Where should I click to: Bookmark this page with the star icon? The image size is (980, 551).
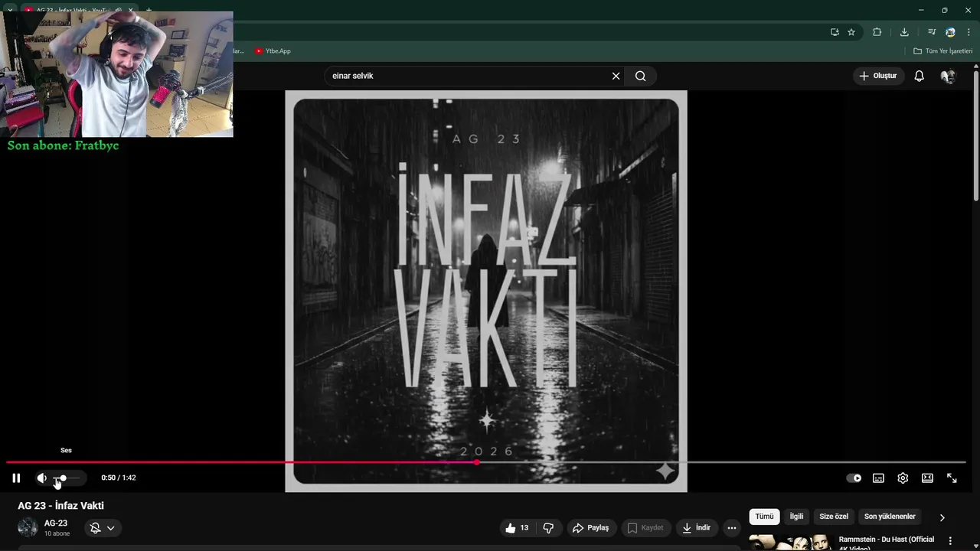(851, 32)
